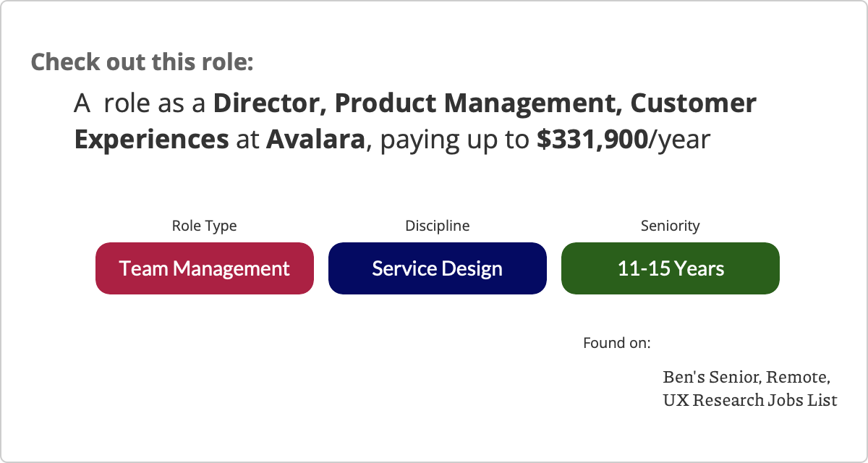The width and height of the screenshot is (868, 463).
Task: Click the word "Experiences" in the title
Action: [151, 139]
